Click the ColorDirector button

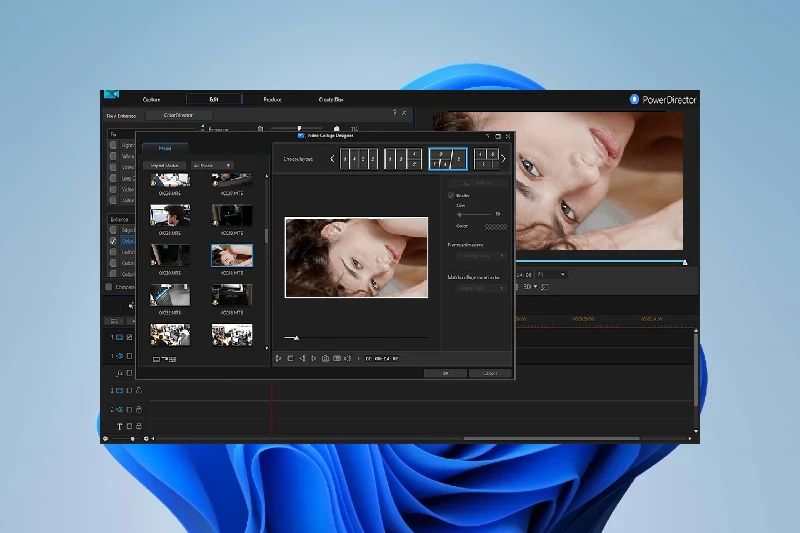click(x=179, y=115)
